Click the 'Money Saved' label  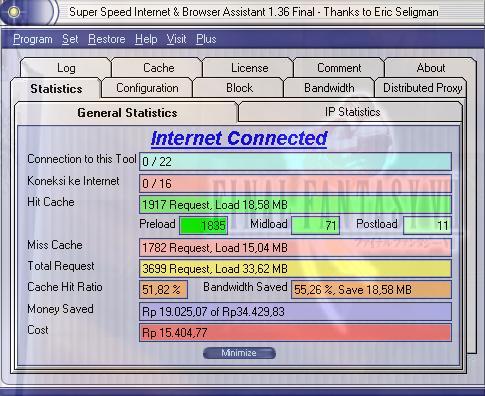click(60, 309)
